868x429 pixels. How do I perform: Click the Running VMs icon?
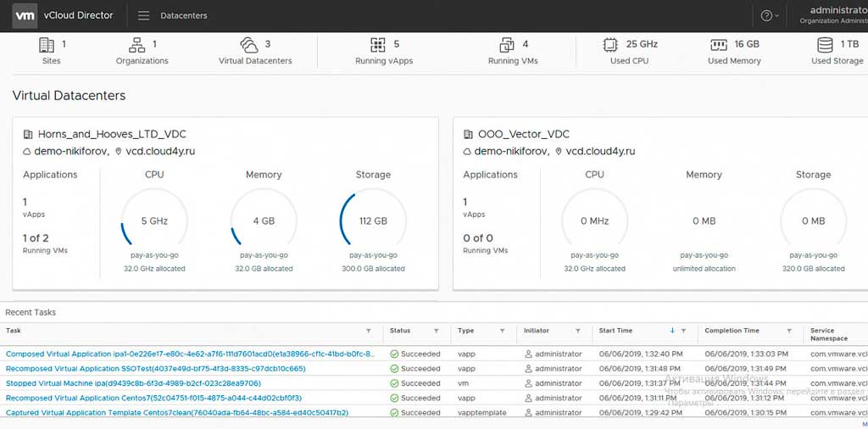click(507, 45)
